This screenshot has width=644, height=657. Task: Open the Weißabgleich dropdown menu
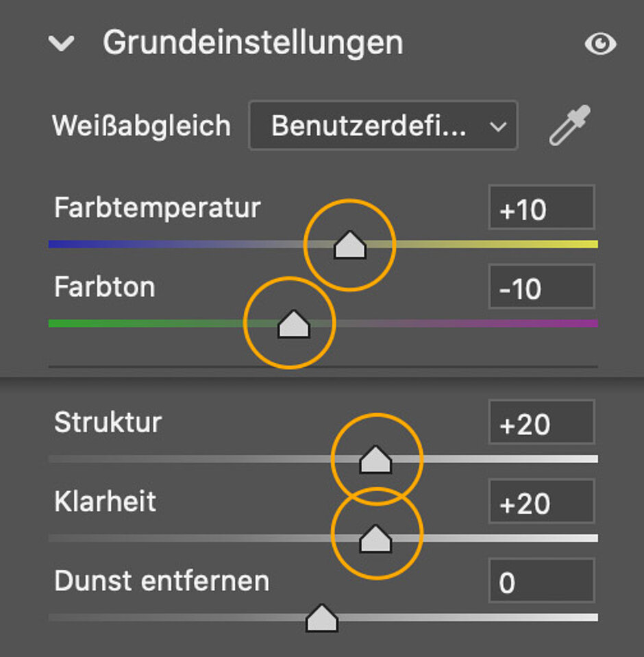click(383, 126)
